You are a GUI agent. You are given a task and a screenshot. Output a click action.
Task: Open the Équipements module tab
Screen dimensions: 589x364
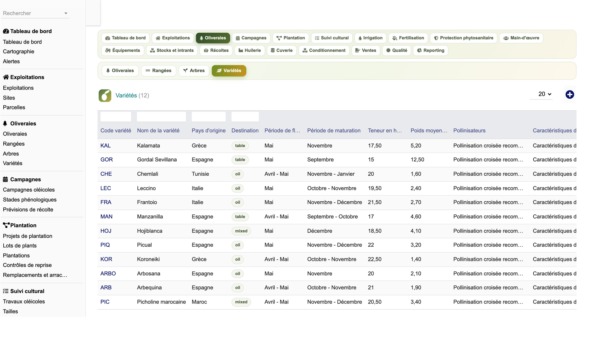point(123,50)
